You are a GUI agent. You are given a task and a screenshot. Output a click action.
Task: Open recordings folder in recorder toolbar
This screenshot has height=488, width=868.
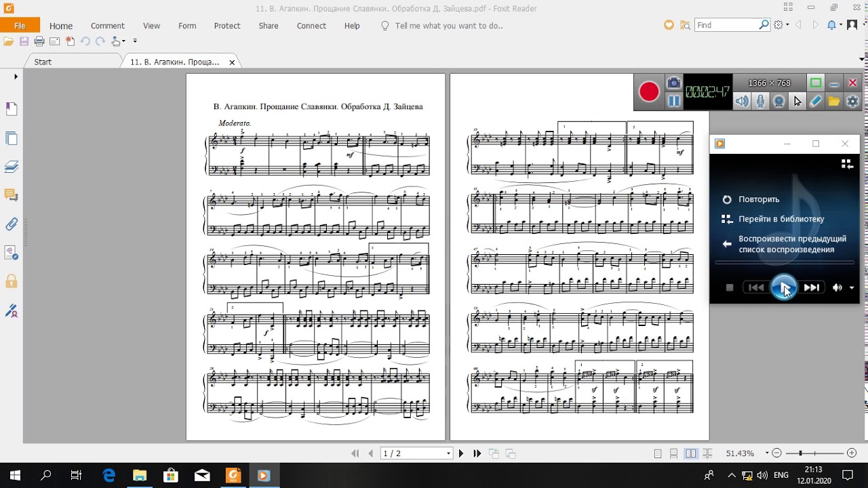point(834,101)
